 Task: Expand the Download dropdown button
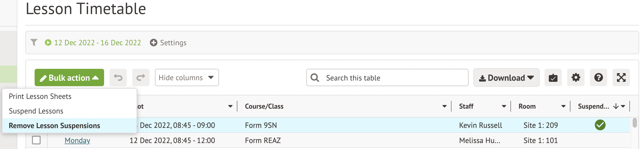click(x=506, y=78)
